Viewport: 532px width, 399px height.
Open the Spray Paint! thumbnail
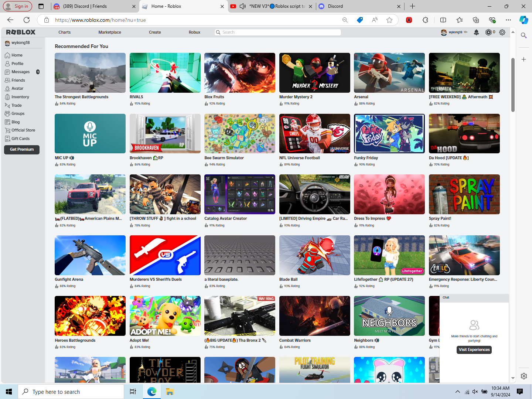(x=464, y=194)
